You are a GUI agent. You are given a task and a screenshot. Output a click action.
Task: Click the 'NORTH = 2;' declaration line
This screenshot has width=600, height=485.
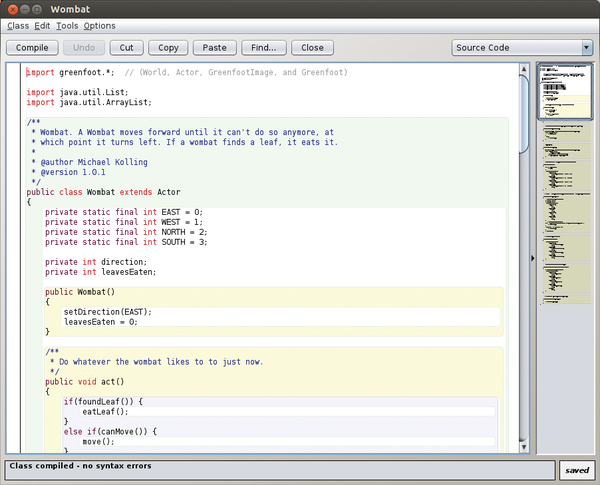[126, 232]
